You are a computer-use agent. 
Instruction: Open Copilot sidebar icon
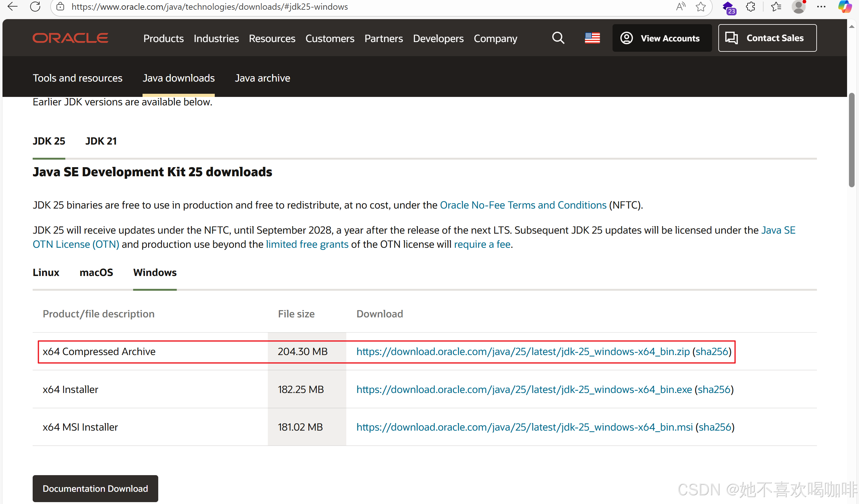pyautogui.click(x=845, y=7)
